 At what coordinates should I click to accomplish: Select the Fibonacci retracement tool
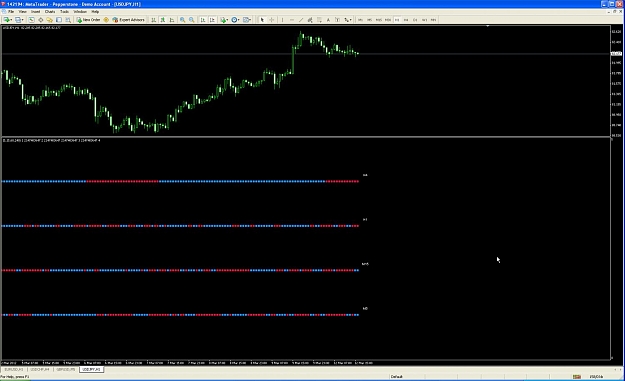pos(319,20)
